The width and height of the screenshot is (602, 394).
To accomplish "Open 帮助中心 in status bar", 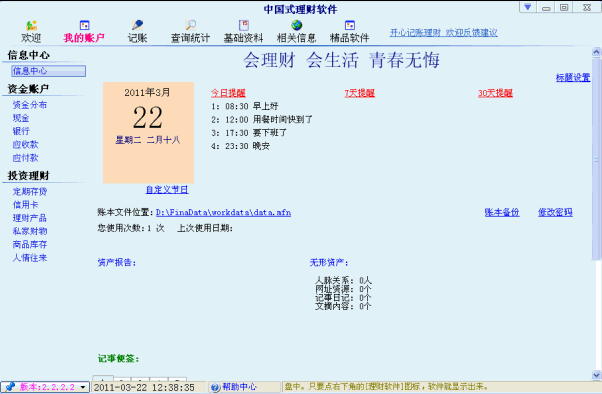I will [x=240, y=387].
